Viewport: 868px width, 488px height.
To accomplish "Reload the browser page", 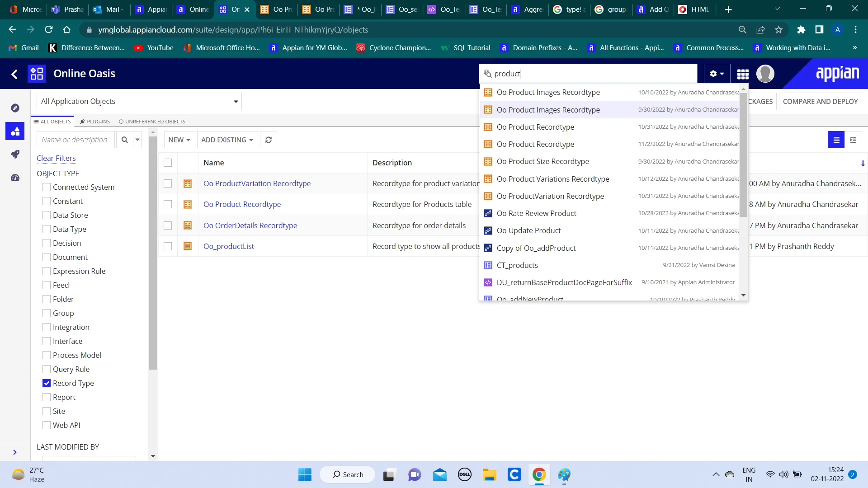I will [x=49, y=30].
